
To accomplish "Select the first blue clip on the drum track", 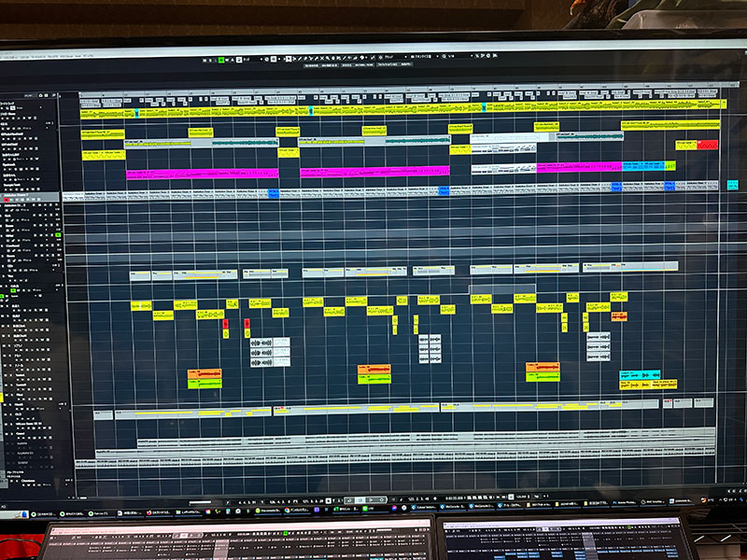I will coord(274,193).
